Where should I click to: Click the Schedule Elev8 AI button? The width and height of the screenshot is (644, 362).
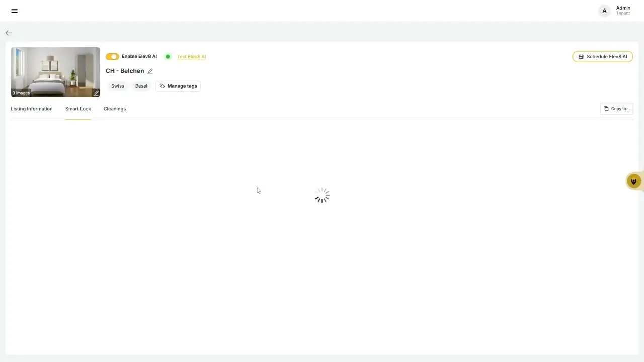click(603, 57)
